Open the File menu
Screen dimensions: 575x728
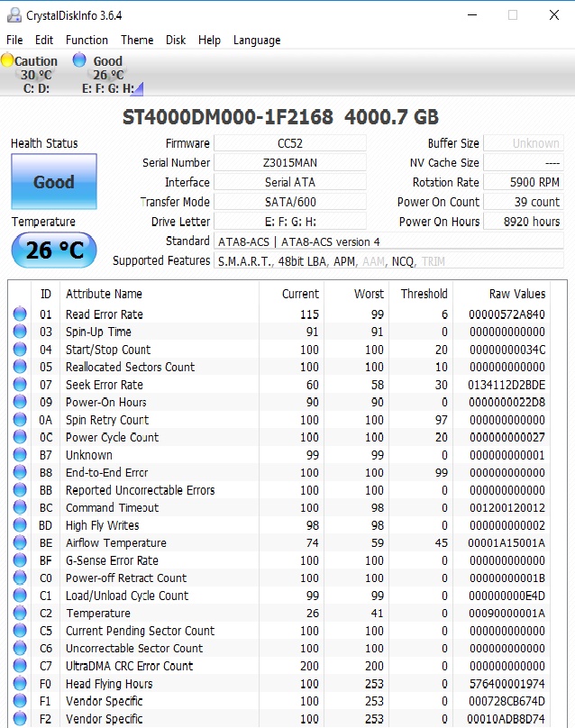coord(14,40)
